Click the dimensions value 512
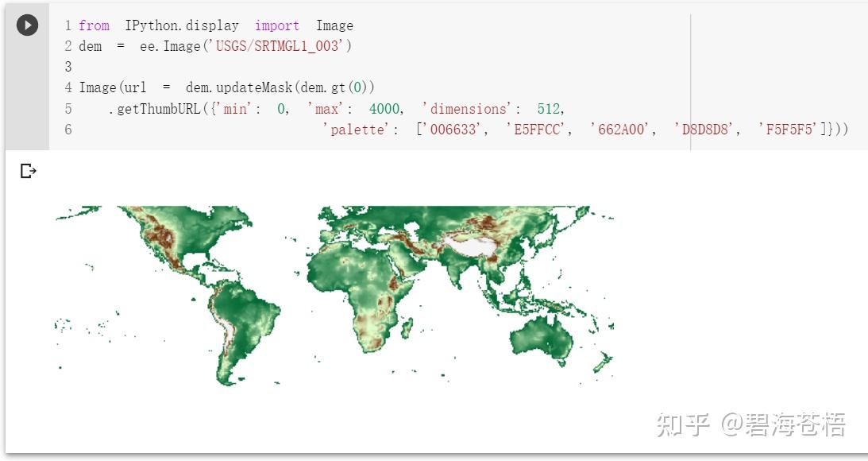This screenshot has height=461, width=868. [549, 109]
